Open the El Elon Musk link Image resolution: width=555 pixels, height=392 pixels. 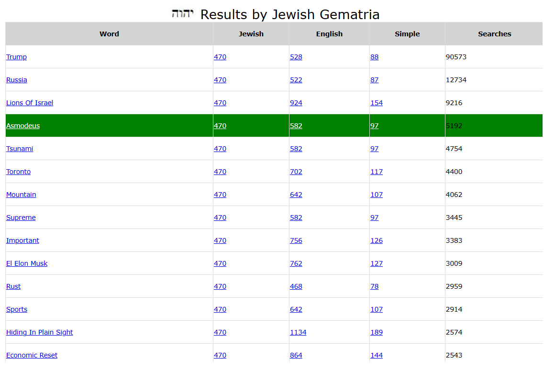coord(27,263)
